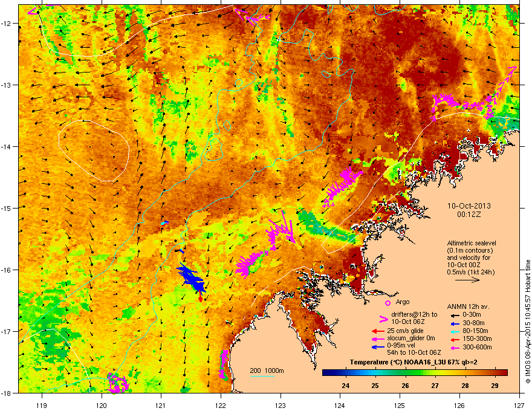Image resolution: width=532 pixels, height=411 pixels.
Task: Click the color bar label '27'
Action: coord(435,386)
